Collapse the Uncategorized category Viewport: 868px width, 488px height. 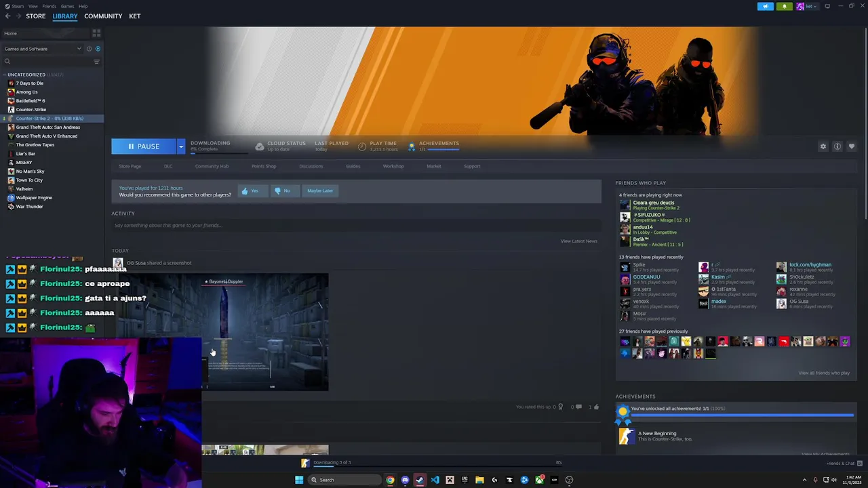click(x=5, y=75)
